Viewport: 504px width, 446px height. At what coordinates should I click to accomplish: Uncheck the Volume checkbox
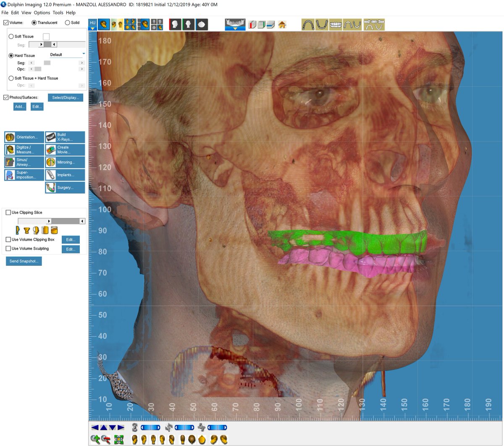[6, 23]
